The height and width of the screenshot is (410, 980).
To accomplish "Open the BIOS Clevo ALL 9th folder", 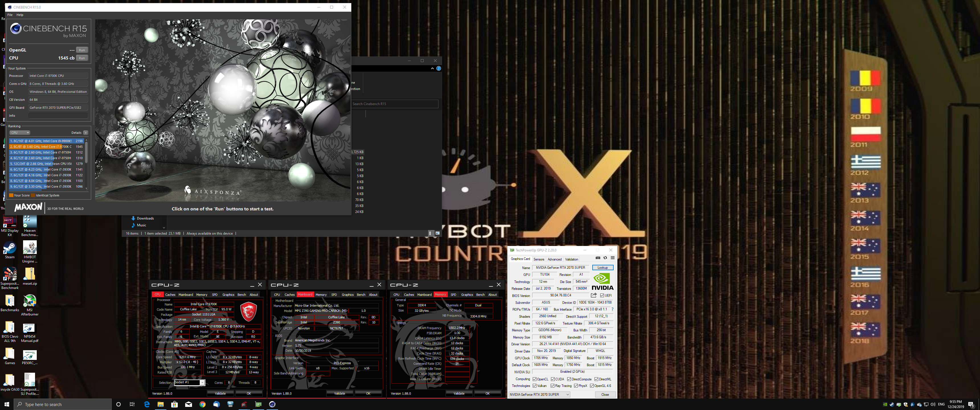I will tap(9, 332).
